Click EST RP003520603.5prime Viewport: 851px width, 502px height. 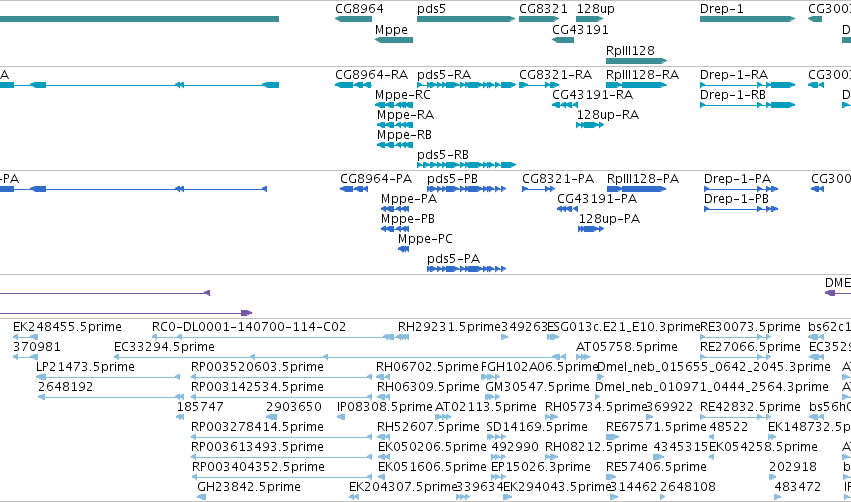click(257, 367)
